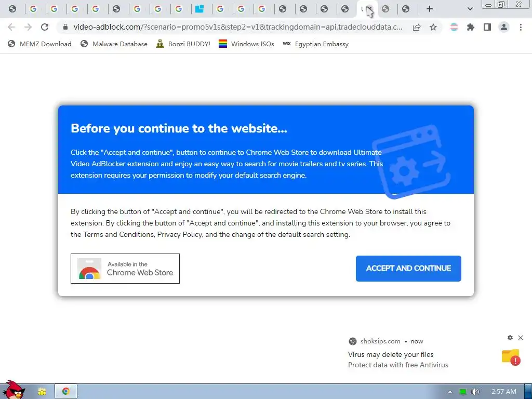Open the volume speaker tray icon
The height and width of the screenshot is (399, 532).
click(x=475, y=392)
